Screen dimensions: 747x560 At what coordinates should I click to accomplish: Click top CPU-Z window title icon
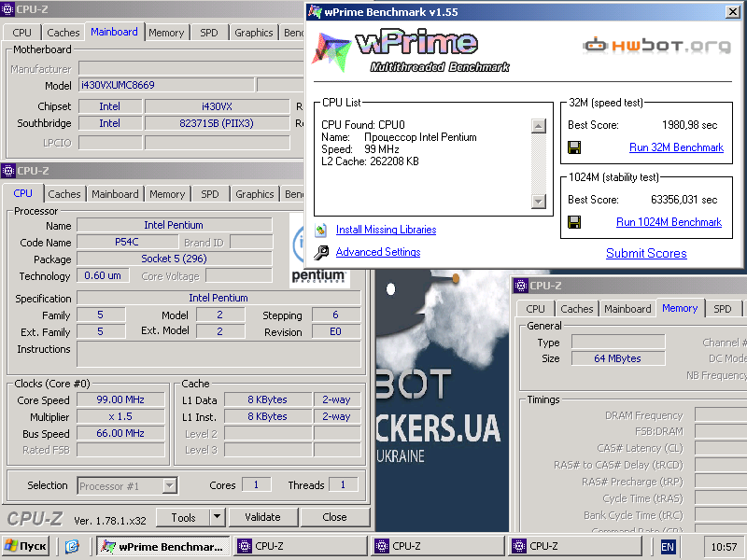click(8, 9)
